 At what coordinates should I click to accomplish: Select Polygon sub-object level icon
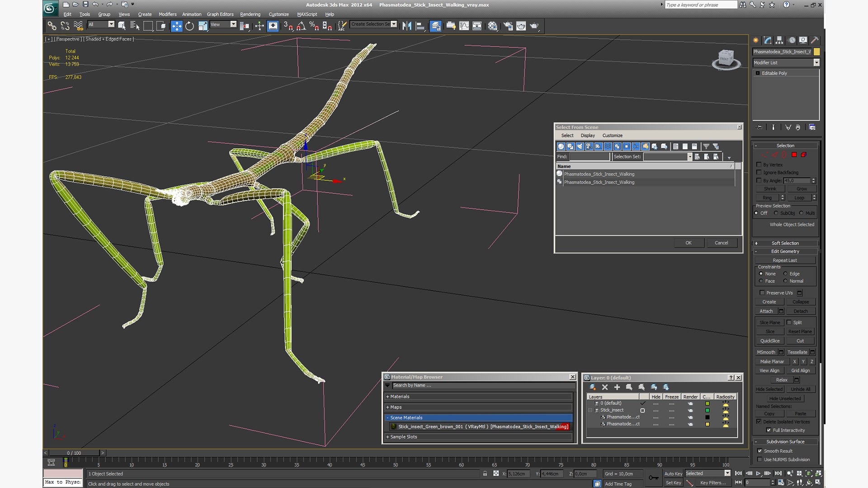pos(794,155)
